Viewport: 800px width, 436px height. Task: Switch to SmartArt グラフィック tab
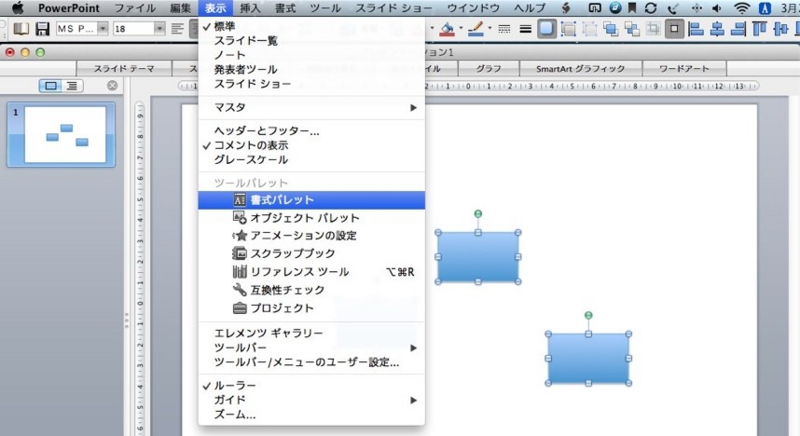580,68
